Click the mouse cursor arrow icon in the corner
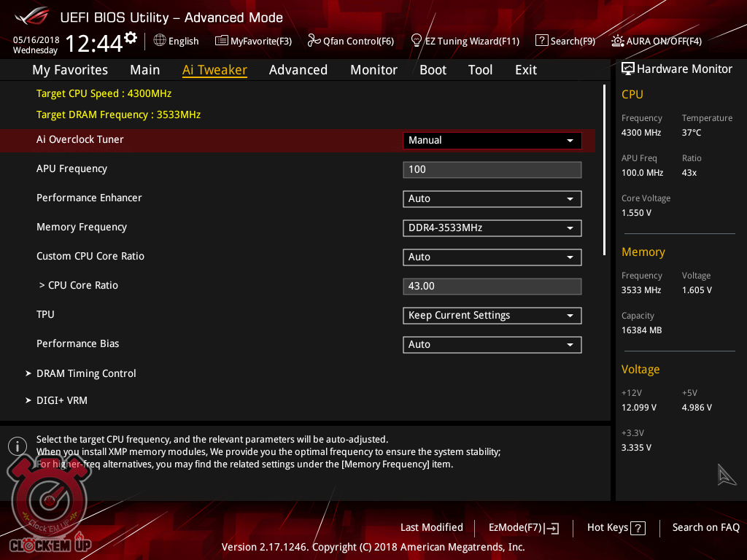Screen dimensions: 747x560 (x=727, y=475)
